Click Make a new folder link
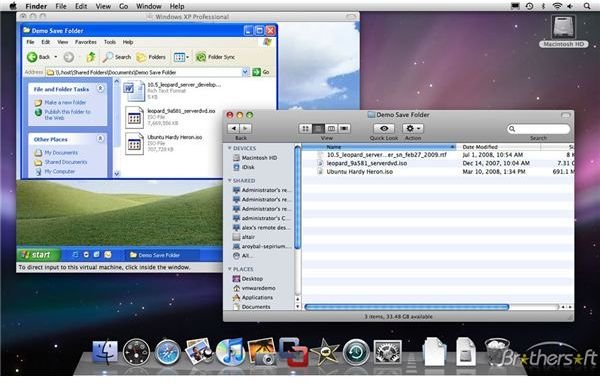Image resolution: width=600 pixels, height=386 pixels. click(65, 103)
